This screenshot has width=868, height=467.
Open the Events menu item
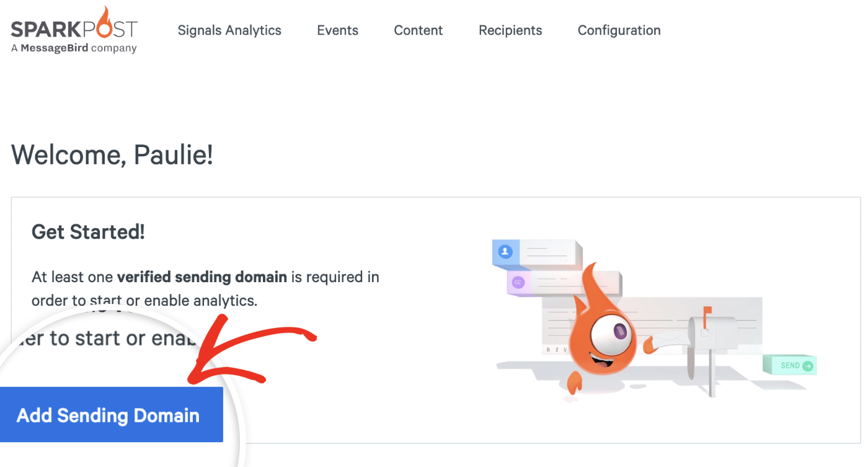[x=337, y=30]
